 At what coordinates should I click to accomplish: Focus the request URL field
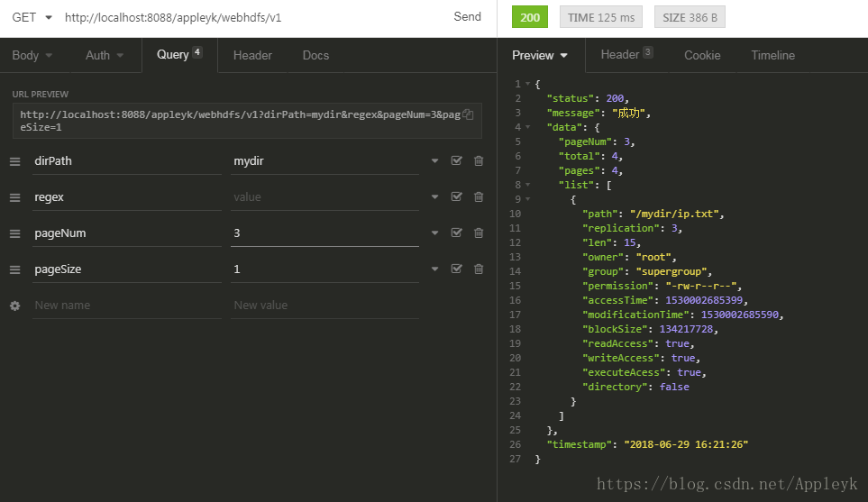251,17
